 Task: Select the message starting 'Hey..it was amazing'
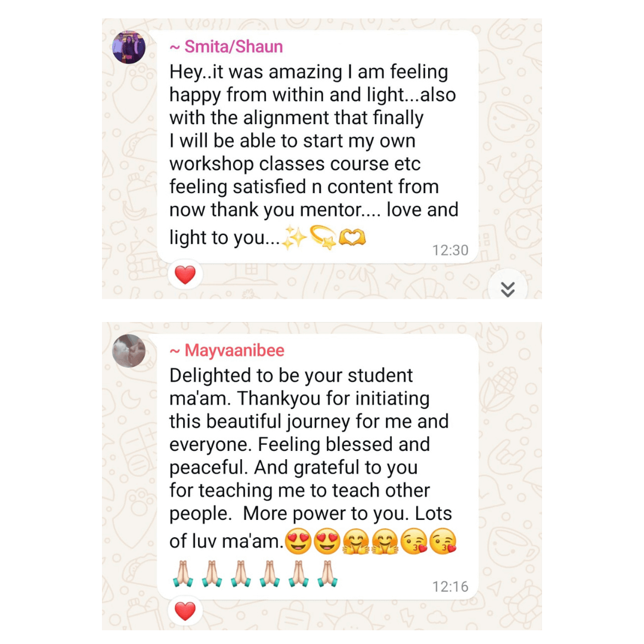coord(317,147)
